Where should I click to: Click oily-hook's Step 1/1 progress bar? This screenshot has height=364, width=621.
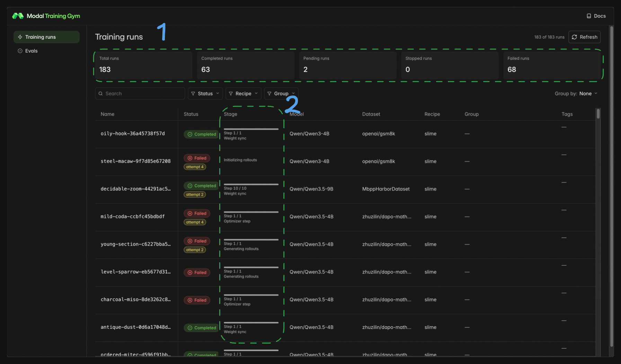click(x=251, y=129)
